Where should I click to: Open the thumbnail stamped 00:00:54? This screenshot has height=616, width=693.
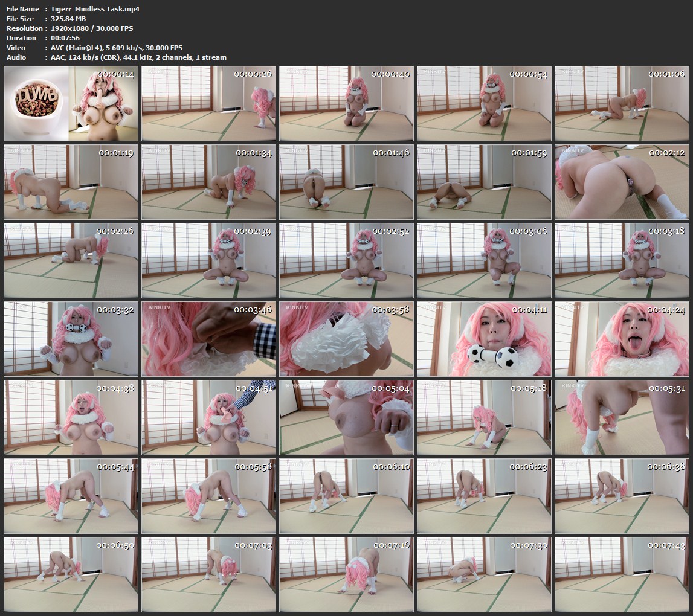point(485,104)
